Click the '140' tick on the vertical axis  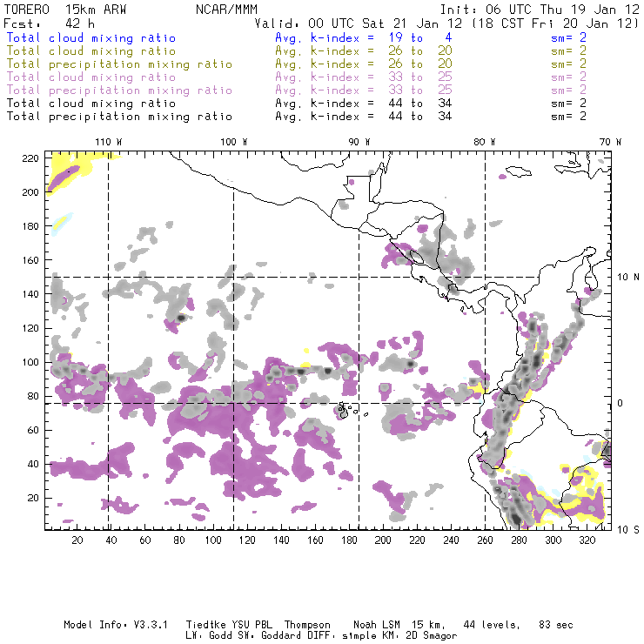tap(30, 294)
